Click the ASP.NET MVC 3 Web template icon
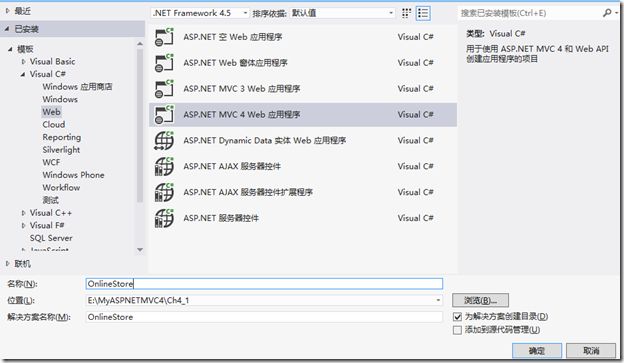 (164, 89)
